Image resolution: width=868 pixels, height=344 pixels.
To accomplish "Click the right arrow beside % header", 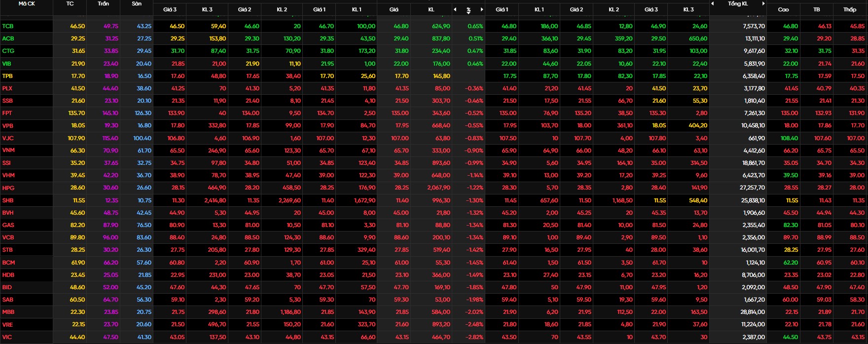I will click(x=482, y=9).
